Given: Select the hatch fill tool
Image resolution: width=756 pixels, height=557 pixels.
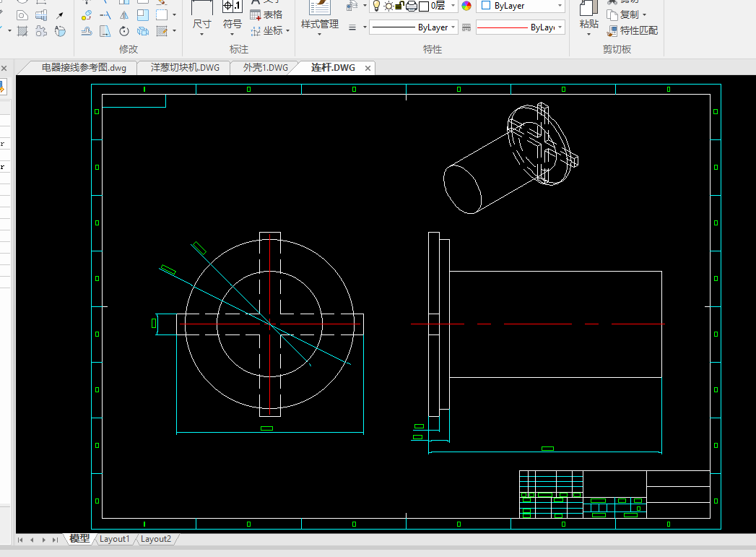Looking at the screenshot, I should [x=22, y=31].
